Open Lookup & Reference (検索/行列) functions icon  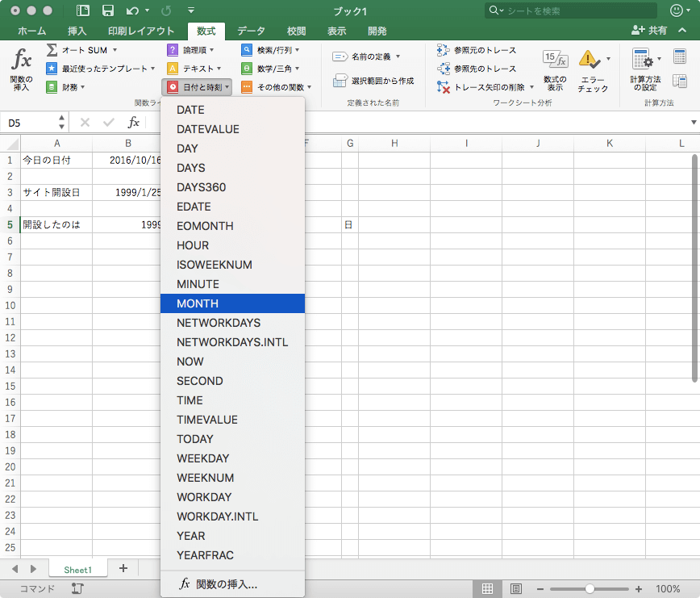coord(247,50)
